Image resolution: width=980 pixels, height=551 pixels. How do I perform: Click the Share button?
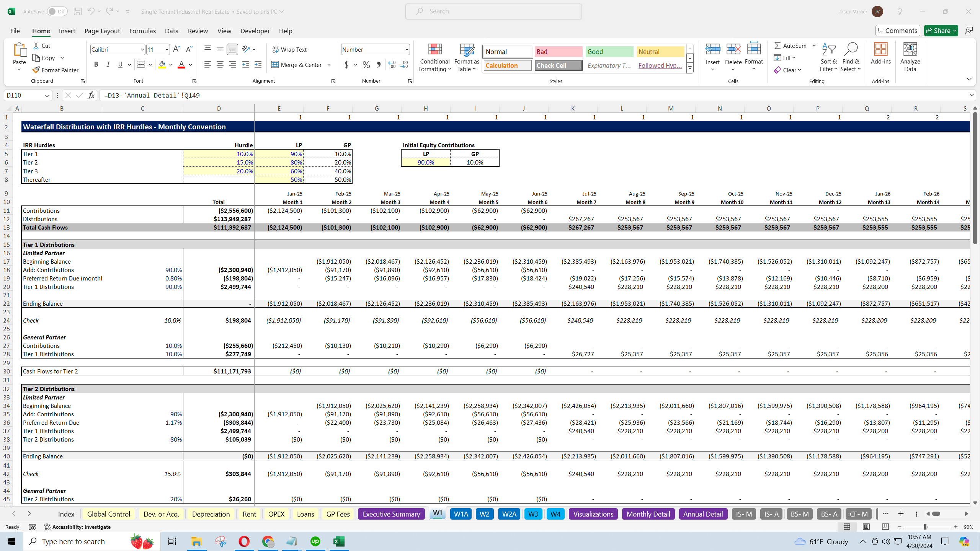click(941, 31)
